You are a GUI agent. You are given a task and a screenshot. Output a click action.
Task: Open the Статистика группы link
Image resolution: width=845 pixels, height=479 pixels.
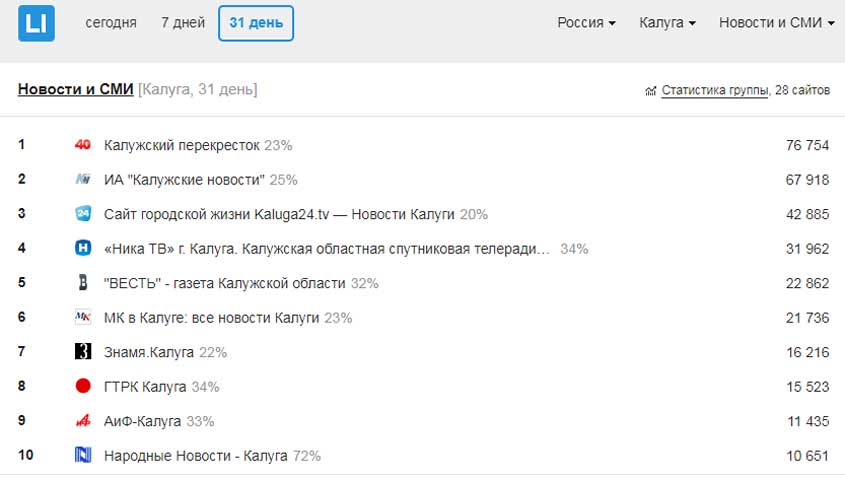714,90
